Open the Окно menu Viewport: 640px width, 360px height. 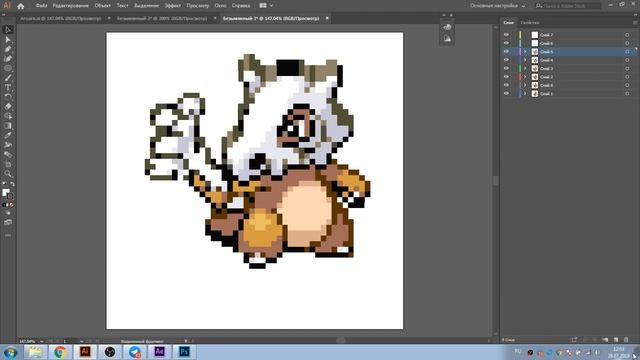coord(220,6)
